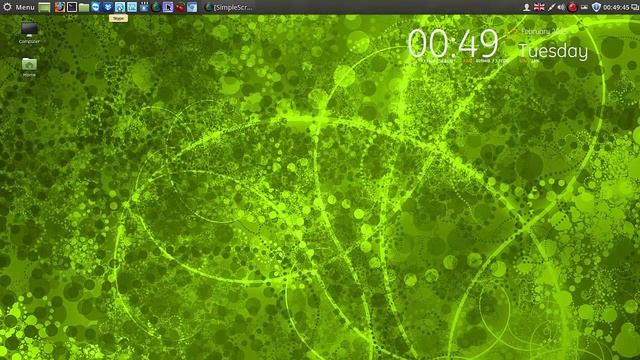640x360 pixels.
Task: Switch to the SimpleScreenRecorder taskbar window
Action: pos(229,7)
